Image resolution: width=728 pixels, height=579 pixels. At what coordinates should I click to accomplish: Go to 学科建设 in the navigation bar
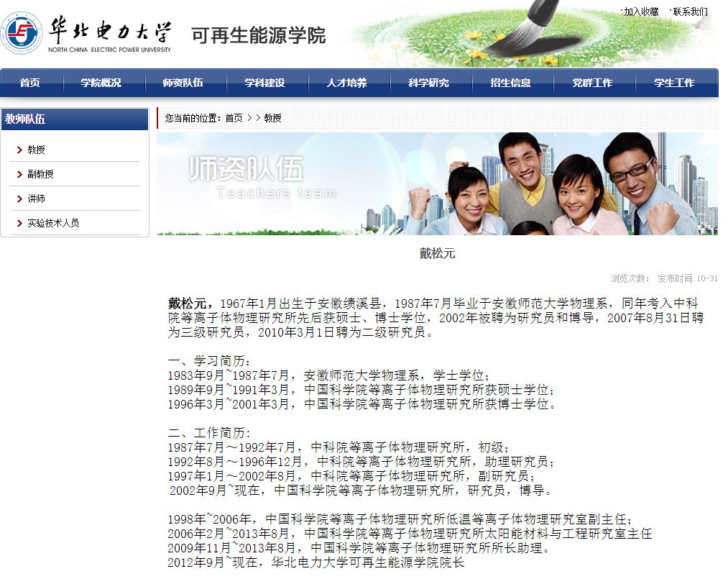tap(265, 83)
